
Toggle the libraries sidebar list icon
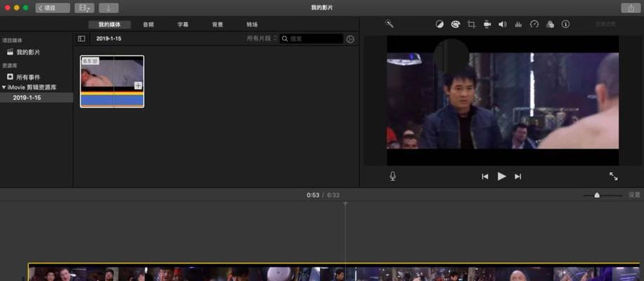coord(82,39)
